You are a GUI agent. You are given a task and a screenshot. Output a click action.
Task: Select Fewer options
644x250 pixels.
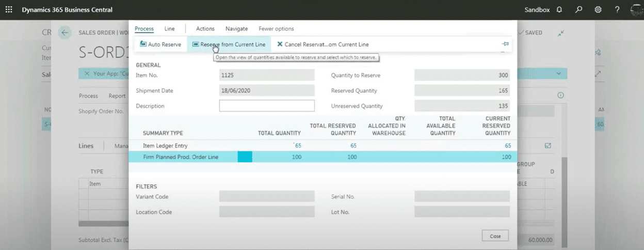point(276,29)
